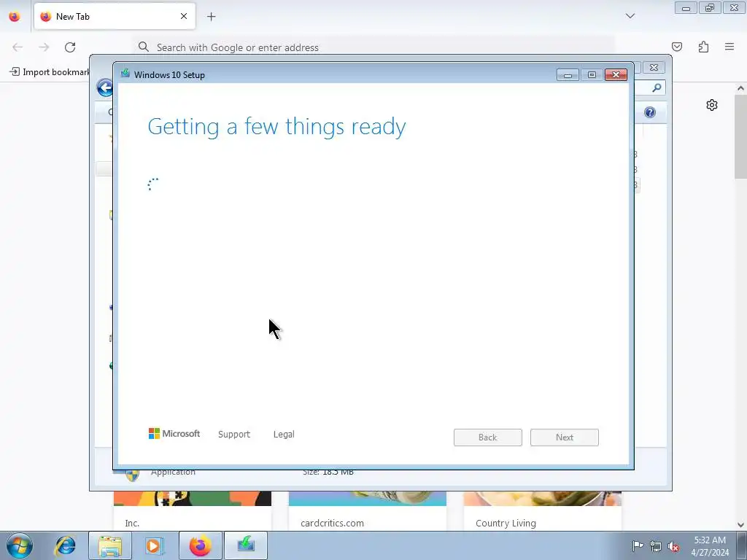747x560 pixels.
Task: Expand the list all tabs chevron
Action: pos(630,16)
